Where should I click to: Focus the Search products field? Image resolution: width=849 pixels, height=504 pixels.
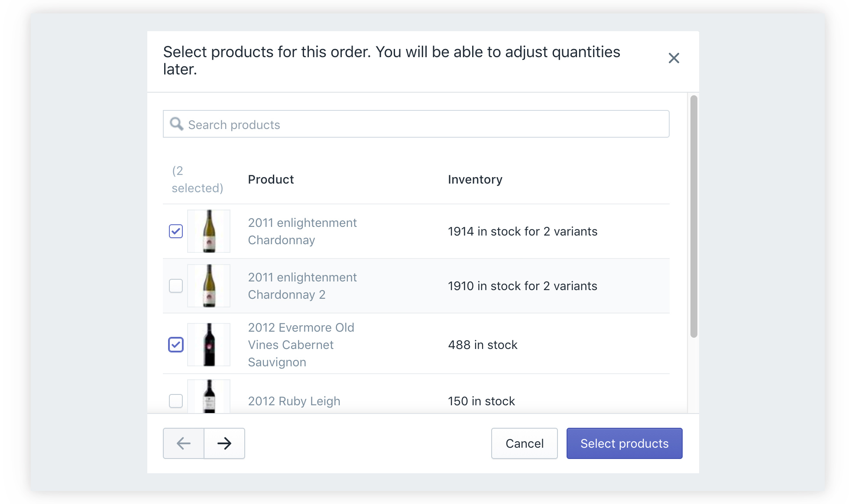pos(416,124)
